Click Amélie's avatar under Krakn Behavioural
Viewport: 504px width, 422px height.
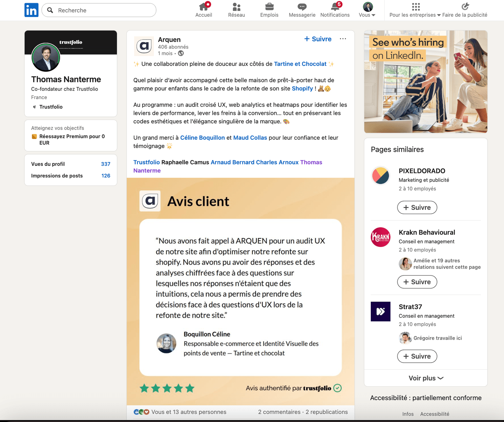coord(405,264)
